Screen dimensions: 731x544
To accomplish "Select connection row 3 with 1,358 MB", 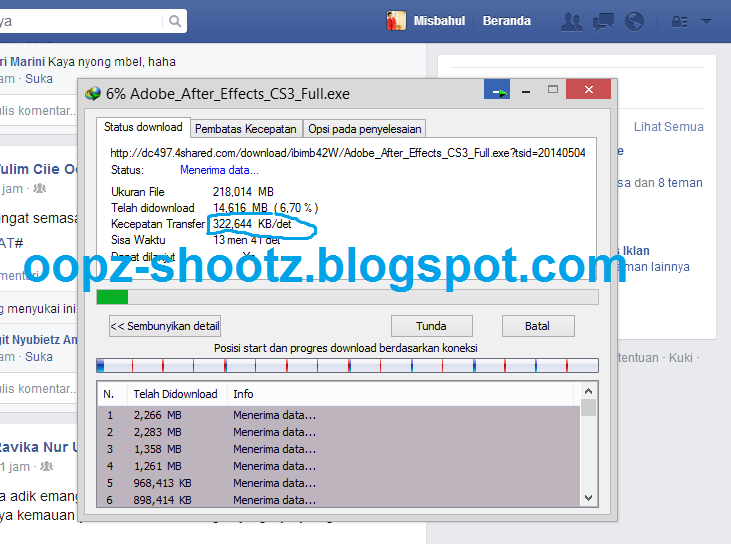I will pos(338,449).
